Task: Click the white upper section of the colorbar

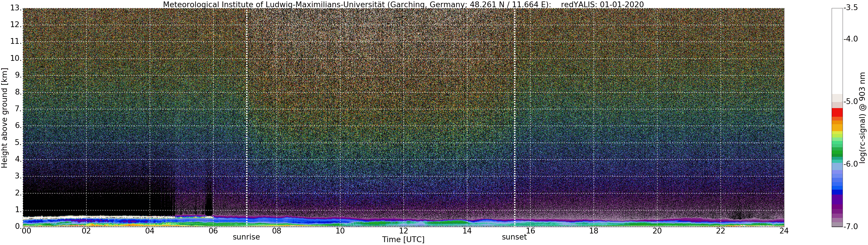Action: pyautogui.click(x=837, y=50)
